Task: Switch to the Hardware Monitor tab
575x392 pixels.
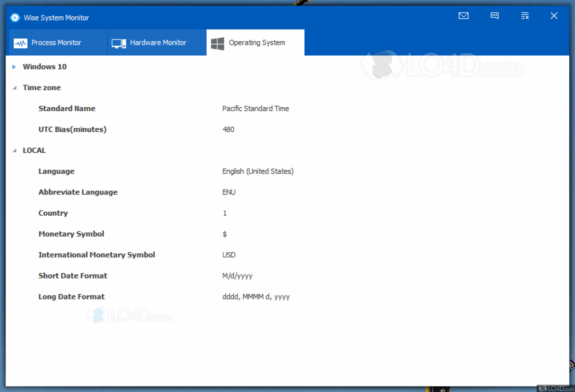Action: (158, 43)
